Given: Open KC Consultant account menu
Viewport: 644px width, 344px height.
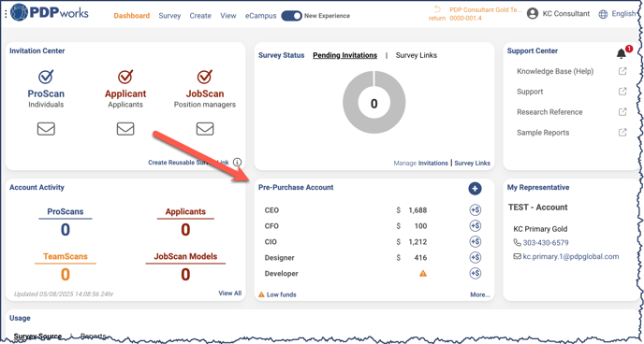Looking at the screenshot, I should tap(566, 13).
